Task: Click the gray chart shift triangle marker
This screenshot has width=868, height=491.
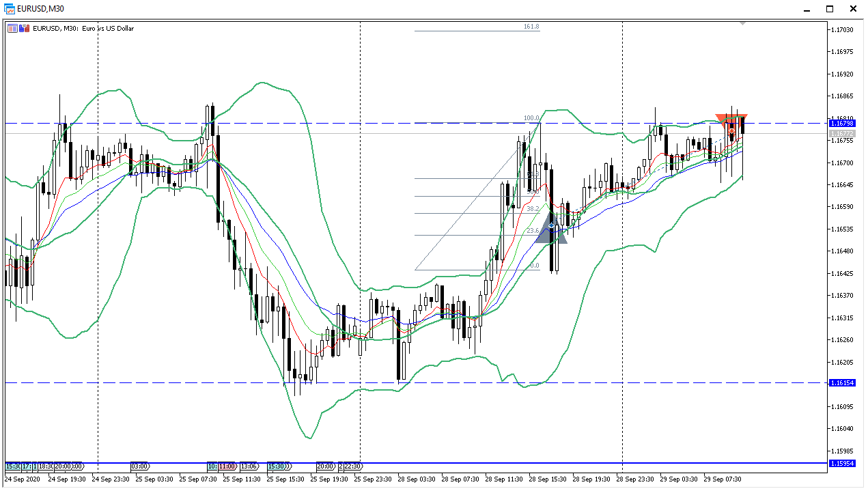Action: (742, 24)
